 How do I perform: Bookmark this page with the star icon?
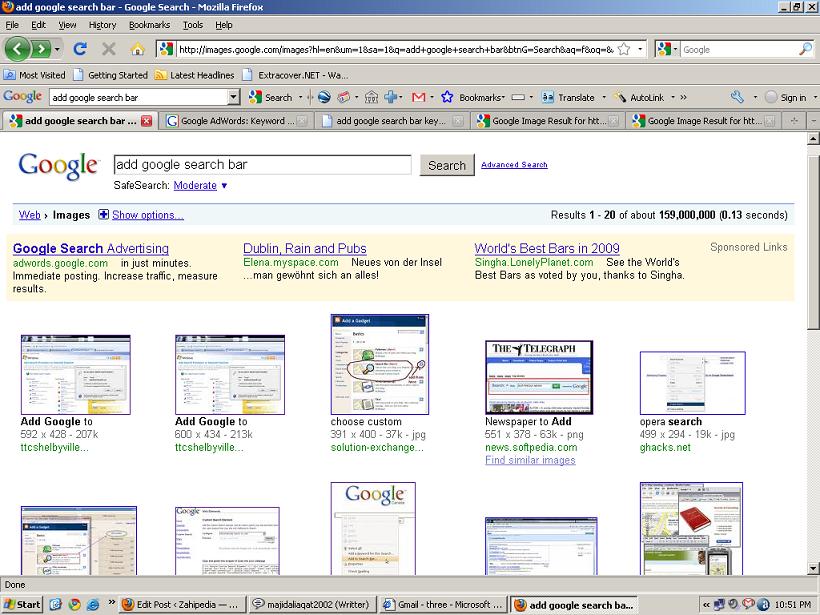coord(624,48)
